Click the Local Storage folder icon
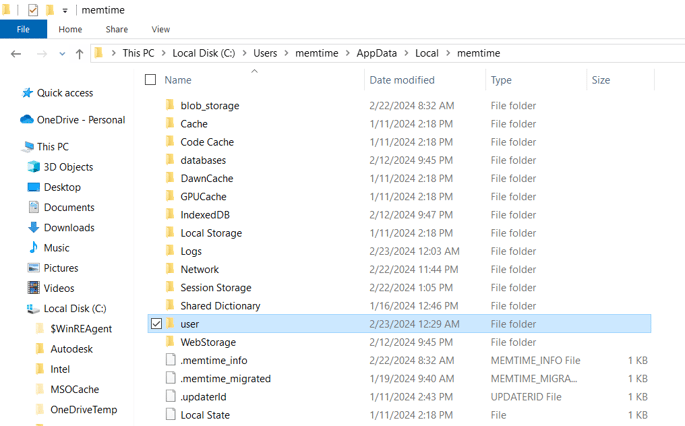This screenshot has width=685, height=426. point(170,232)
